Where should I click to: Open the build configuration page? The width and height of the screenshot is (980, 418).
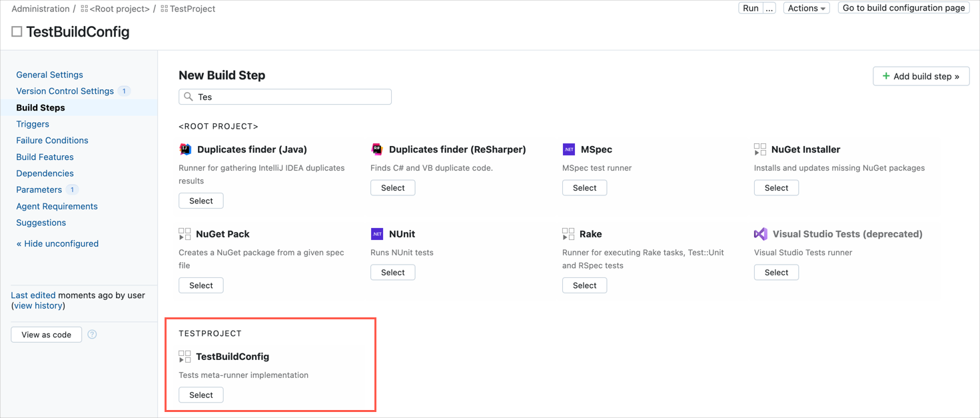pyautogui.click(x=903, y=7)
